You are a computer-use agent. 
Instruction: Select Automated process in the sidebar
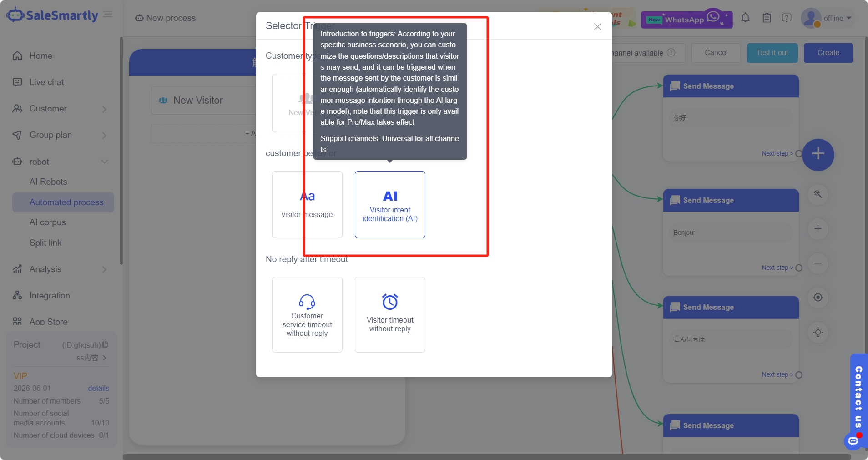pyautogui.click(x=66, y=202)
